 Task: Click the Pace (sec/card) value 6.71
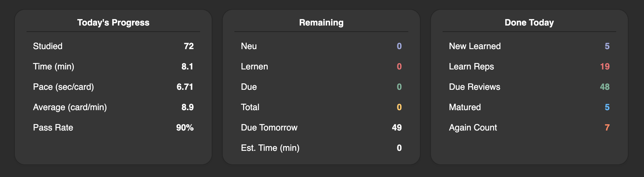(185, 87)
